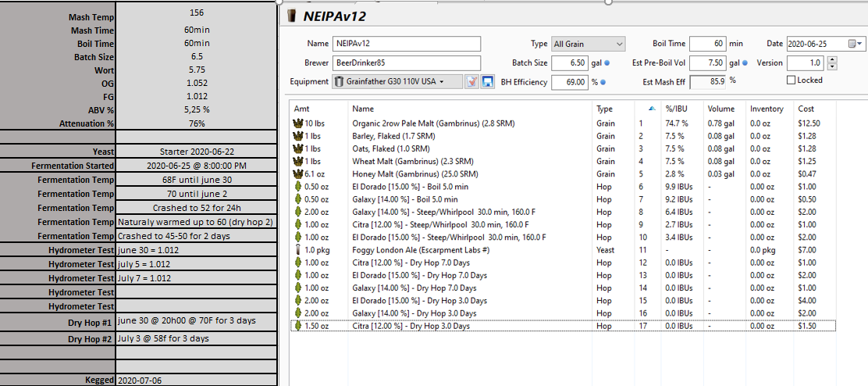Click spreadsheet Yeast cell Starter 2020-06-22

point(197,151)
